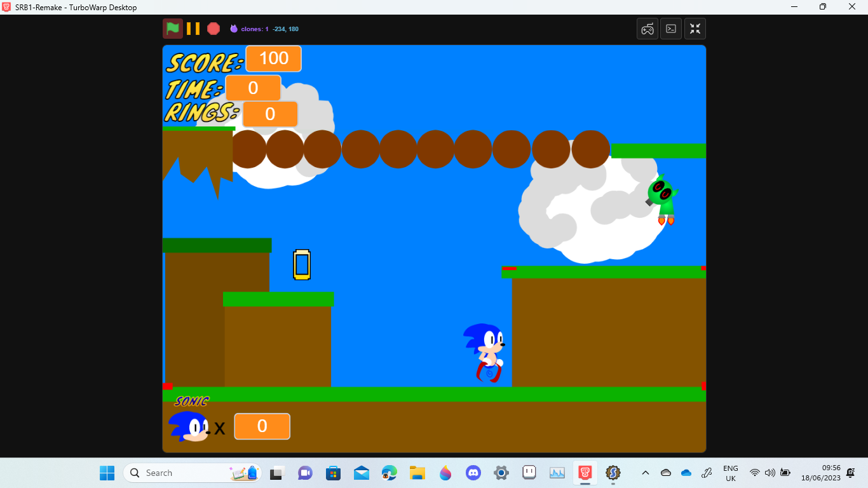The image size is (868, 488).
Task: Open the flame-drop app on the taskbar
Action: coord(445,473)
